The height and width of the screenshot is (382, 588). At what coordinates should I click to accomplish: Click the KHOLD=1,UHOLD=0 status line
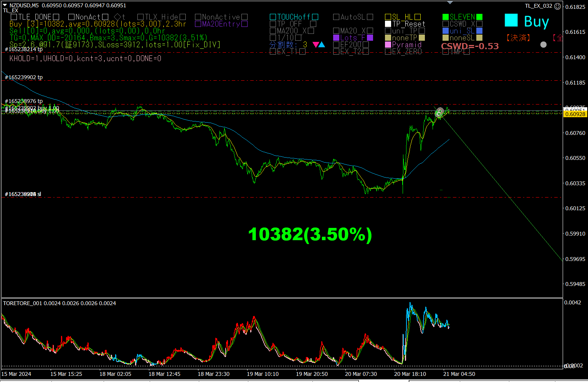85,58
